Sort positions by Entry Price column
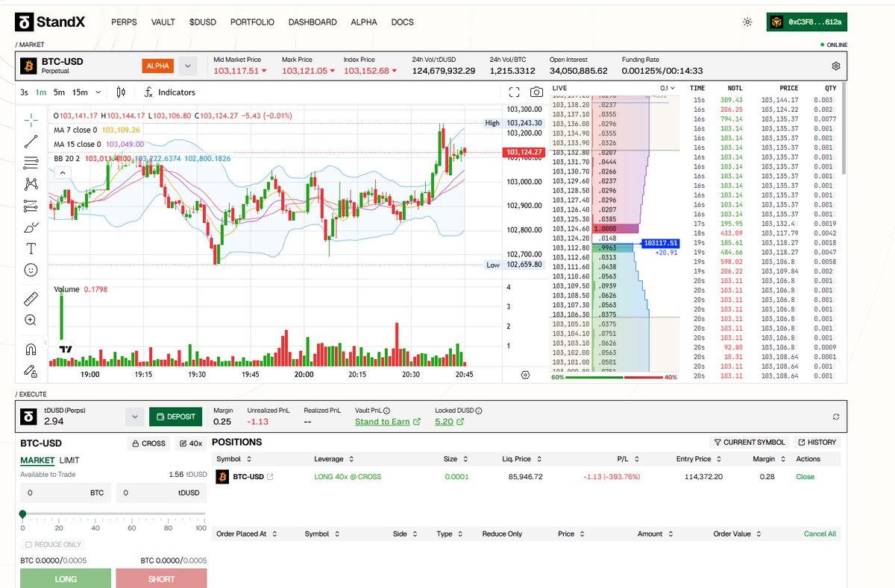Screen dimensions: 895x588 tap(697, 459)
